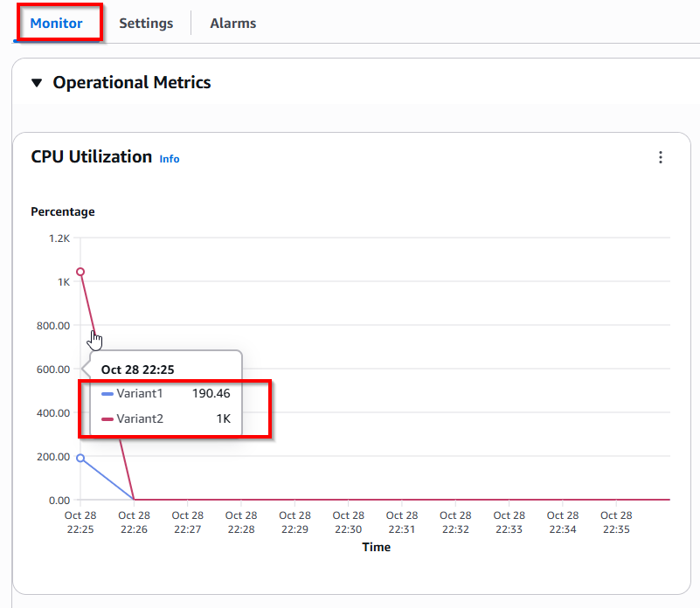Select the Variant2 red data point at 1K
The width and height of the screenshot is (700, 608).
coord(80,272)
